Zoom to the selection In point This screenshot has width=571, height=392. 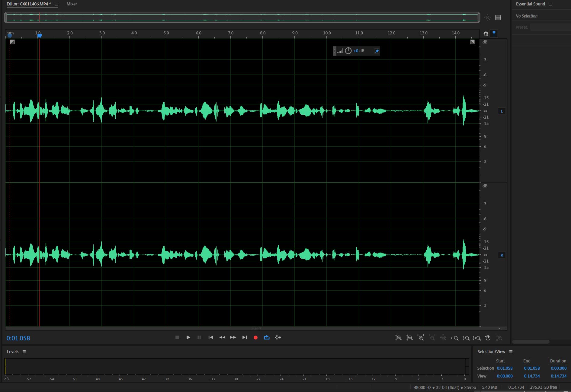click(455, 338)
